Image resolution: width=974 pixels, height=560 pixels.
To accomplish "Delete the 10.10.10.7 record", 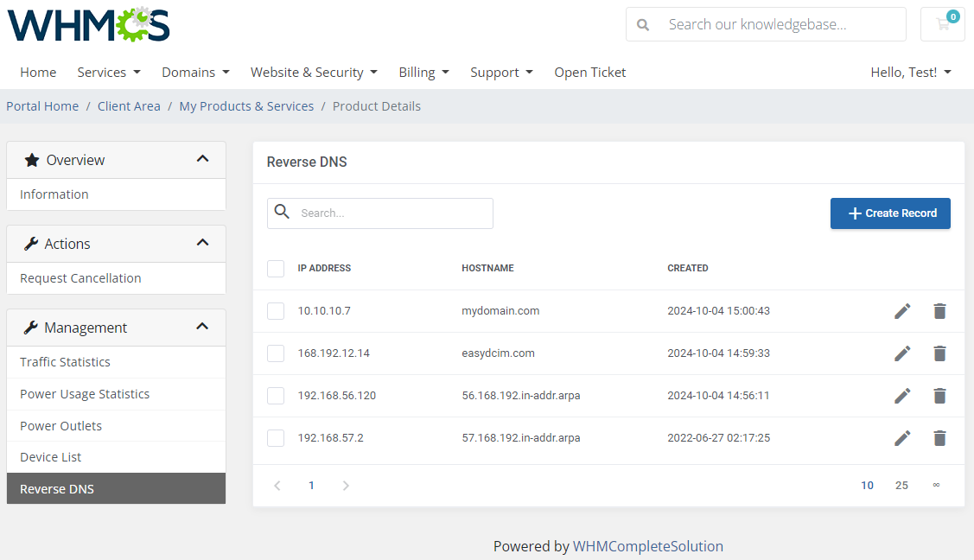I will [939, 310].
